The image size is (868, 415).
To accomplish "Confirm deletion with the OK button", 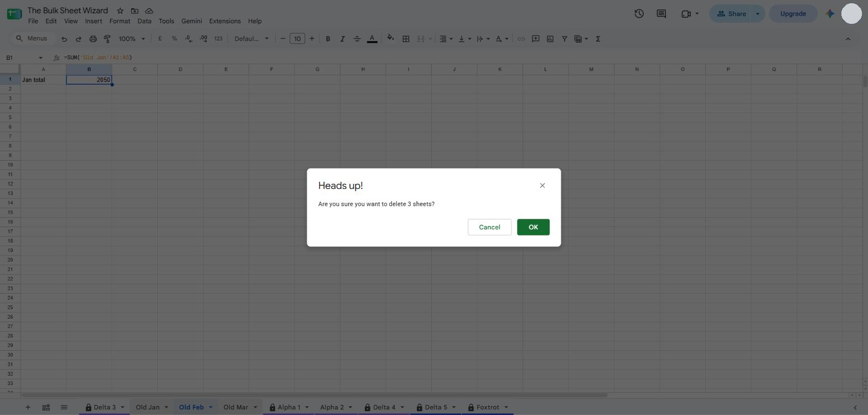I will (x=533, y=227).
